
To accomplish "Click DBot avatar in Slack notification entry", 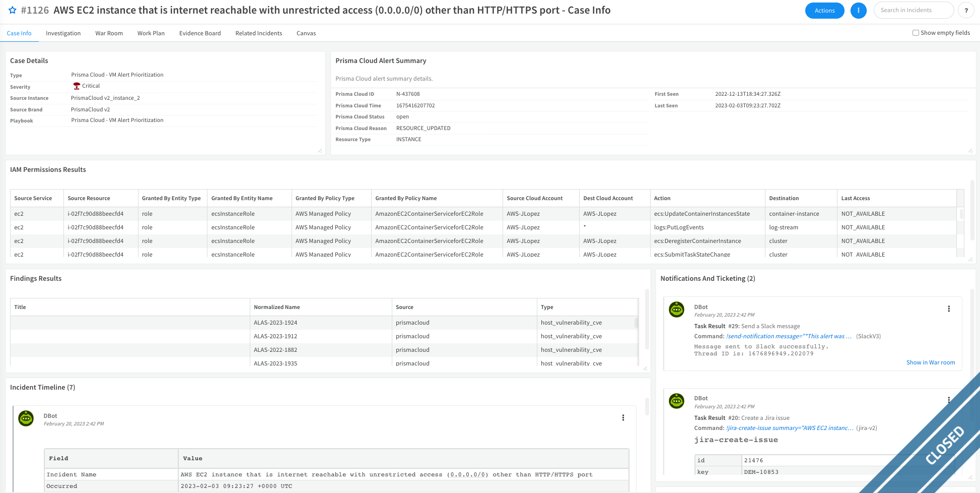I will [x=676, y=309].
